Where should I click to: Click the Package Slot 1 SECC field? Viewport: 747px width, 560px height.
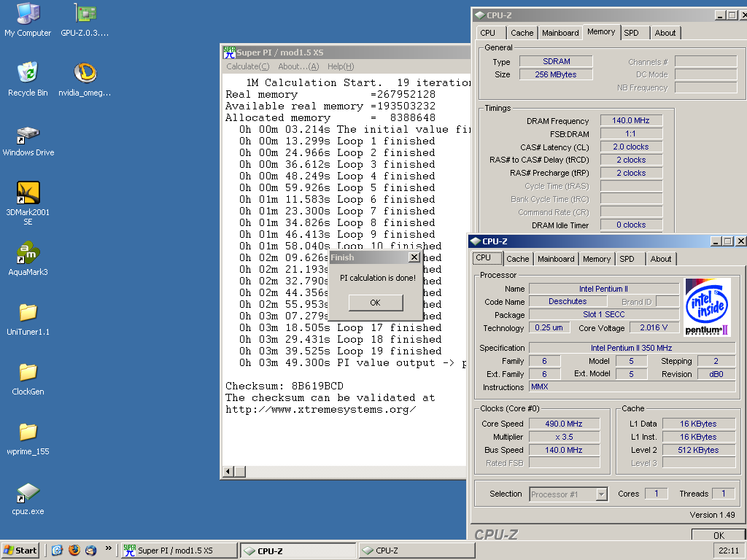(604, 314)
